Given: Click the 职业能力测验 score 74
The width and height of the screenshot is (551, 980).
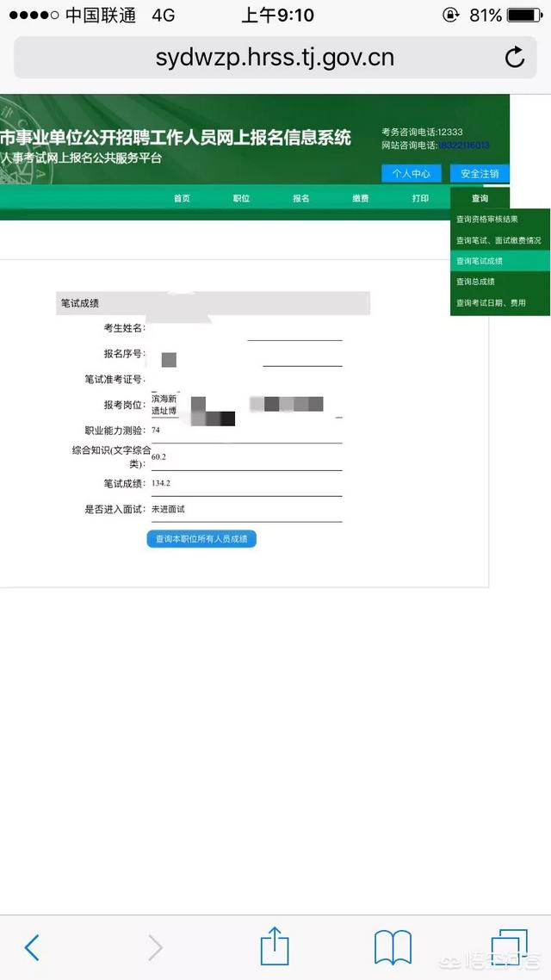Looking at the screenshot, I should tap(156, 431).
